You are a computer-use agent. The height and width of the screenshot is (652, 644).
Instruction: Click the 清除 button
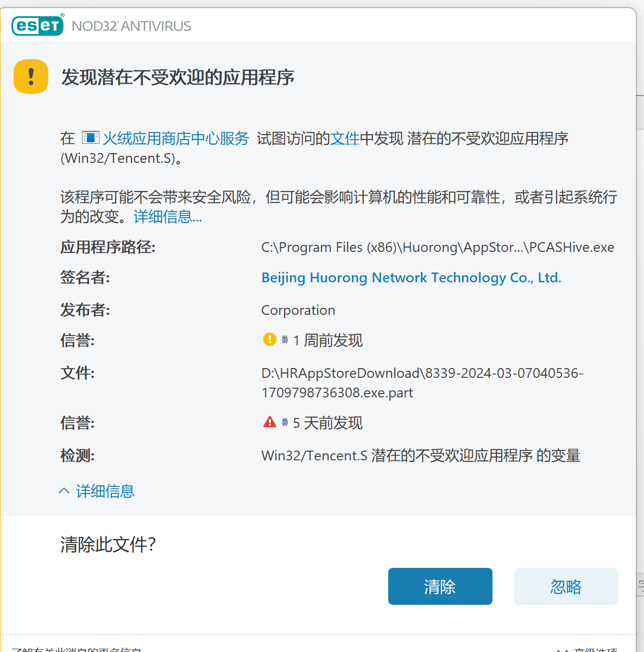pyautogui.click(x=440, y=586)
